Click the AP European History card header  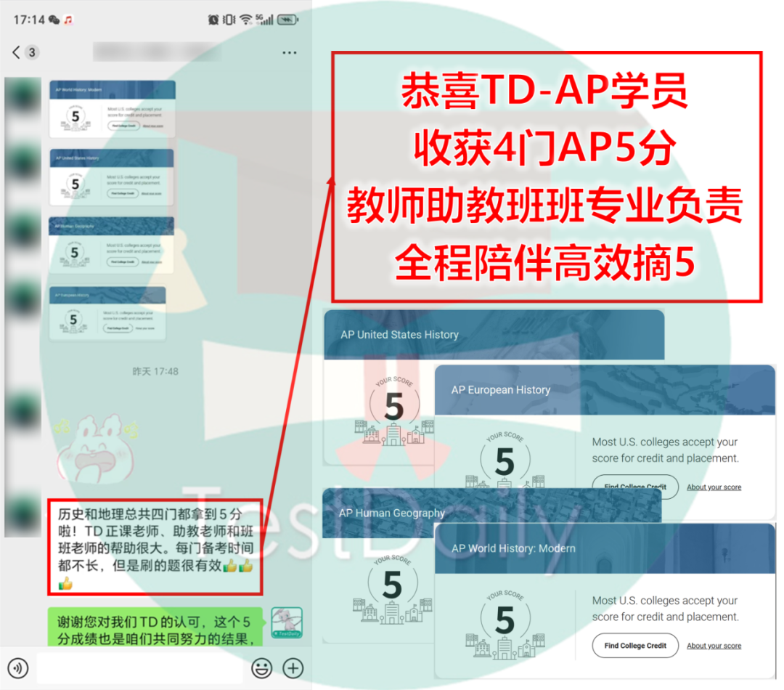click(605, 390)
